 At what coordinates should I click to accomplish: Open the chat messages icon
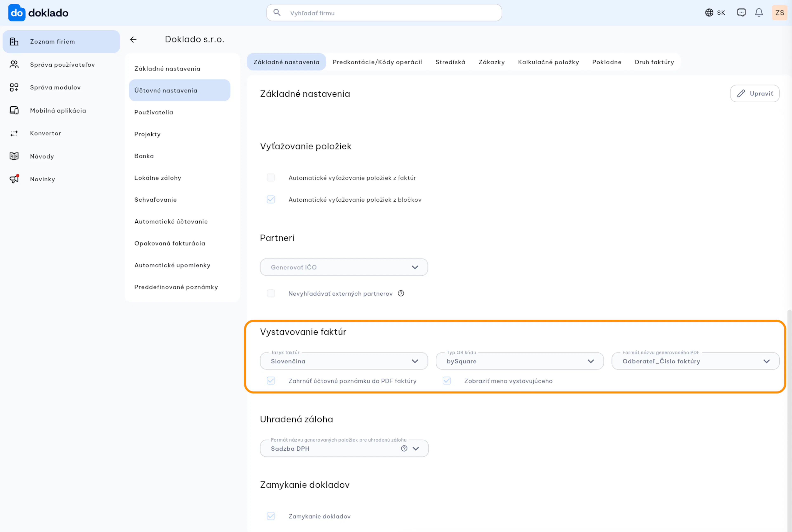(741, 13)
